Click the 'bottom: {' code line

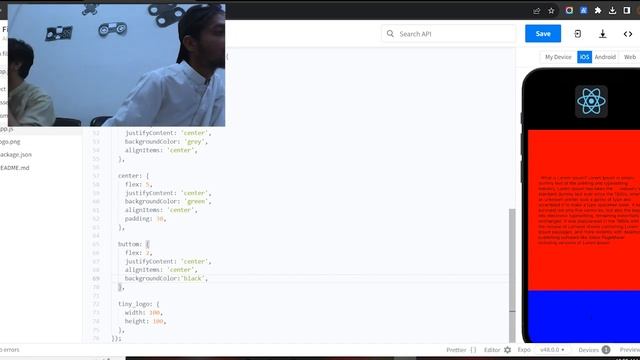click(133, 244)
